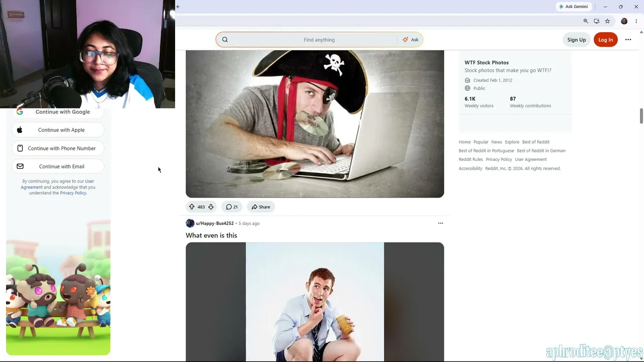Open the Accessibility footer link

pos(470,168)
